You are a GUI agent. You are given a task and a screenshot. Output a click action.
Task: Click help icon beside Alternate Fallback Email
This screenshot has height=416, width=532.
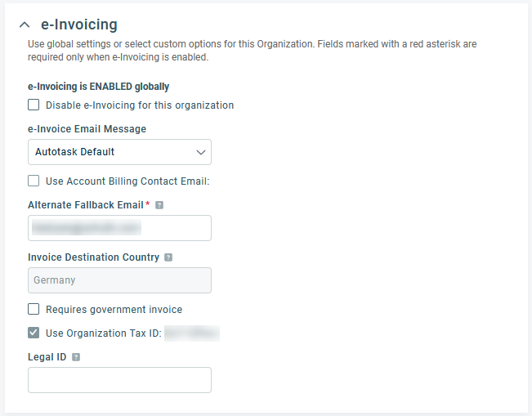[159, 205]
